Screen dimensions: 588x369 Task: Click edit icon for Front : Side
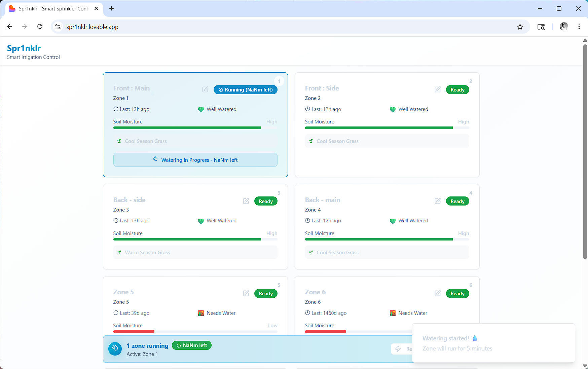pos(438,89)
